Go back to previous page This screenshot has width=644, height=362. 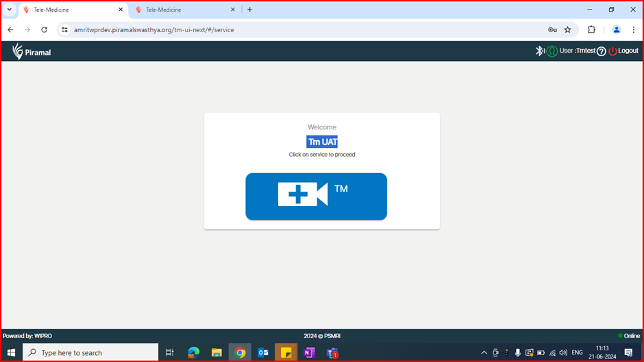(11, 29)
